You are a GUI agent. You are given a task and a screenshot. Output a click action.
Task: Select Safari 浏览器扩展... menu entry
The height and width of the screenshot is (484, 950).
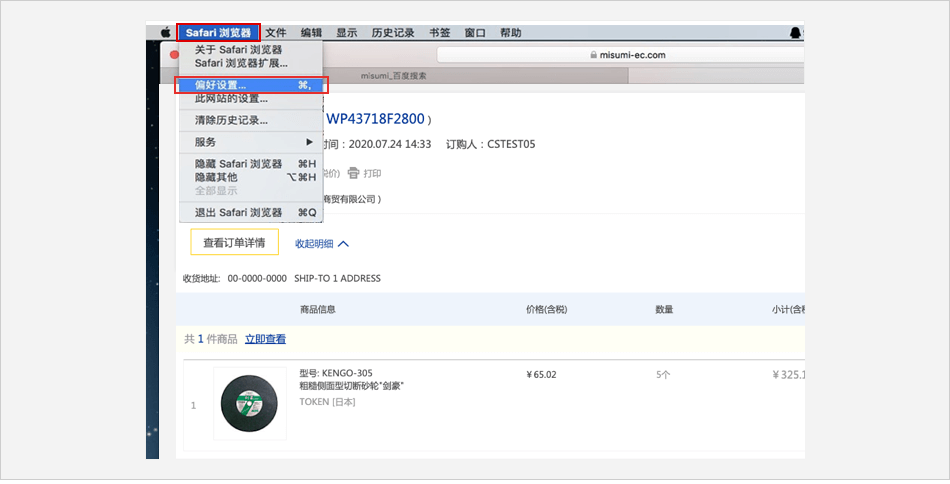point(241,63)
